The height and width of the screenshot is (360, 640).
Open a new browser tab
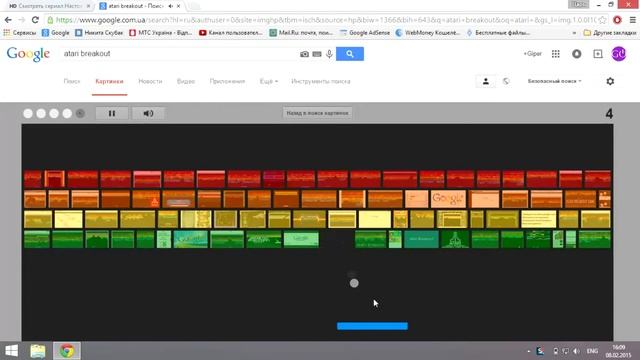(x=194, y=6)
